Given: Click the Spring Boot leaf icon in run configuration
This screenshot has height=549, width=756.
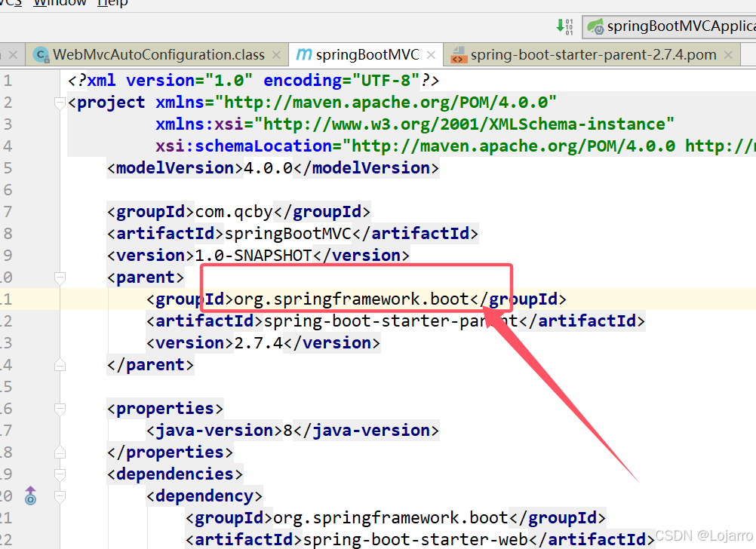Looking at the screenshot, I should pyautogui.click(x=595, y=26).
